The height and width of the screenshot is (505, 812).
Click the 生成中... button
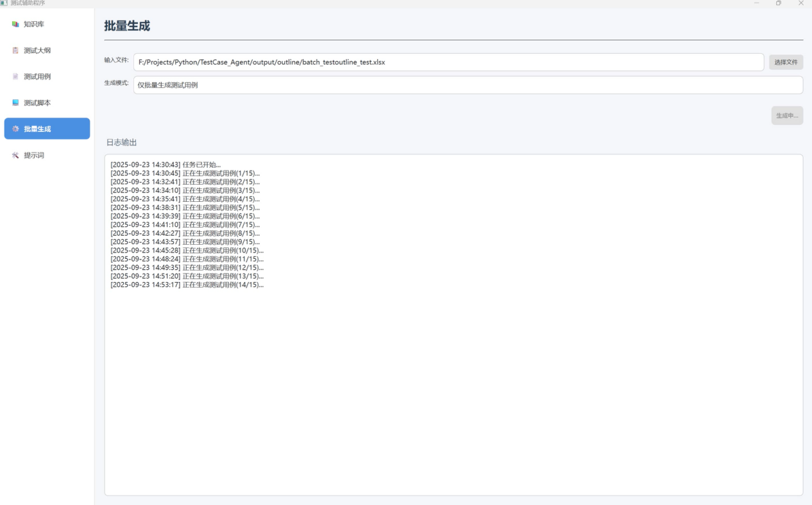coord(787,116)
